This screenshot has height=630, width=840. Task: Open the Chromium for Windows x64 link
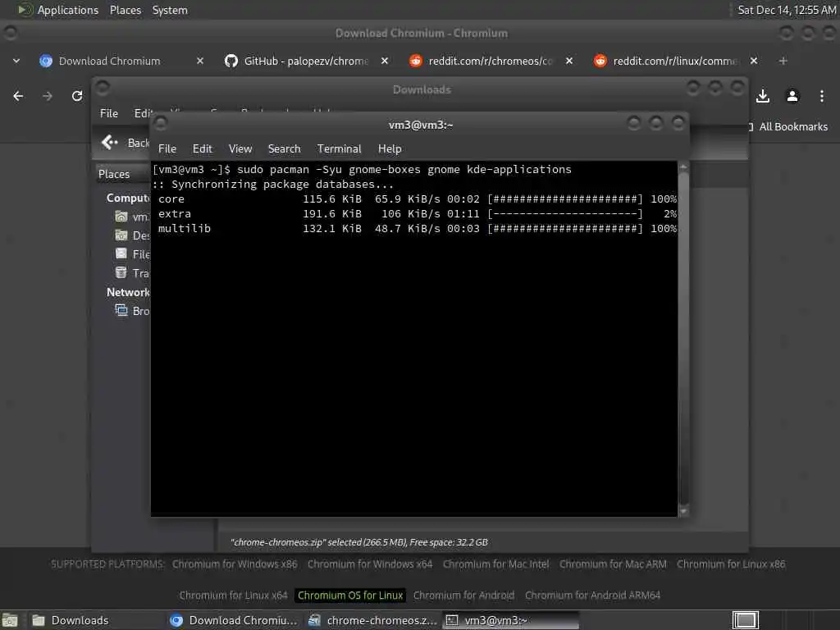pos(370,564)
